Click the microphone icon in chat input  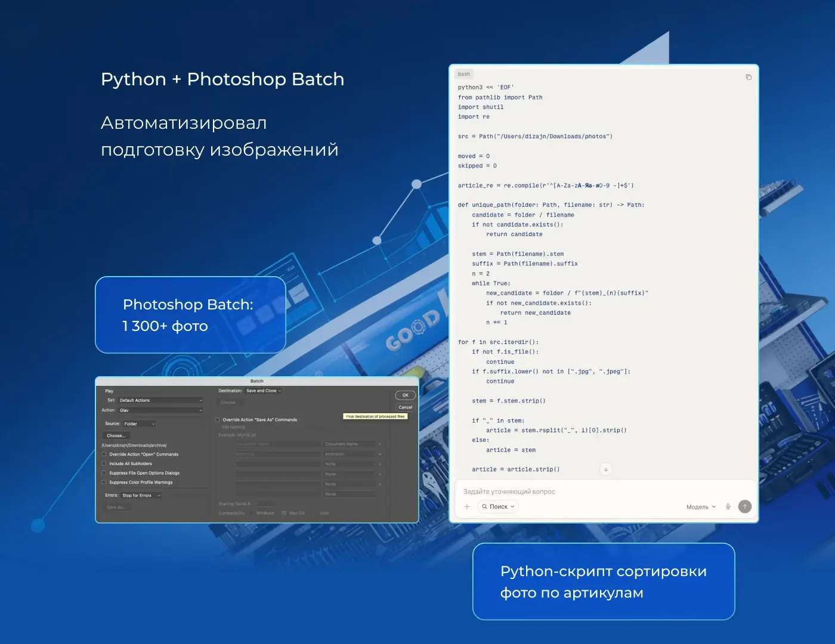pyautogui.click(x=728, y=506)
